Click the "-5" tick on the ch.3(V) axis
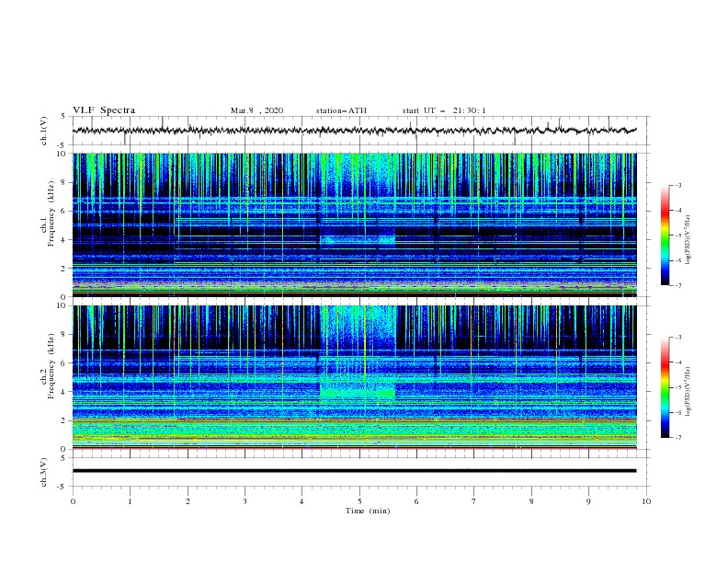Screen dimensions: 728x563 [63, 487]
